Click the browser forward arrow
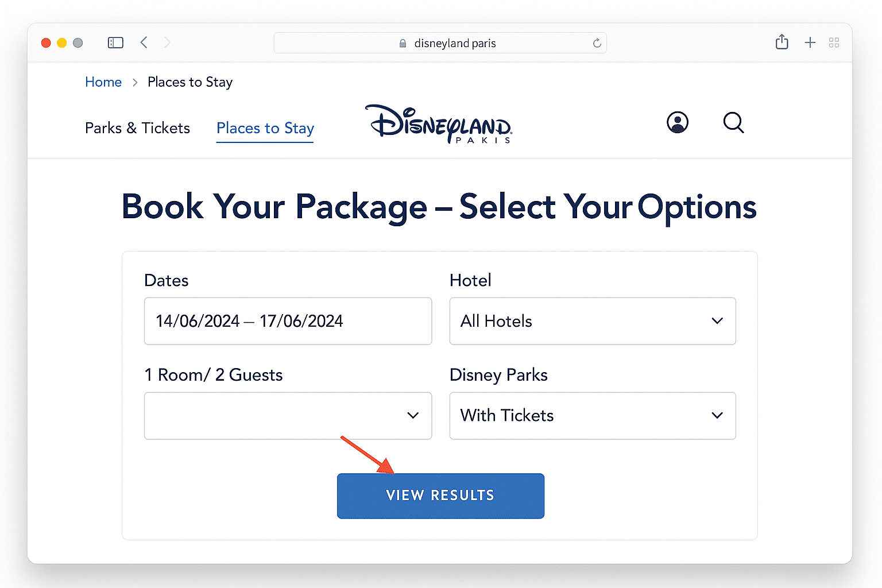The width and height of the screenshot is (882, 588). click(x=167, y=42)
